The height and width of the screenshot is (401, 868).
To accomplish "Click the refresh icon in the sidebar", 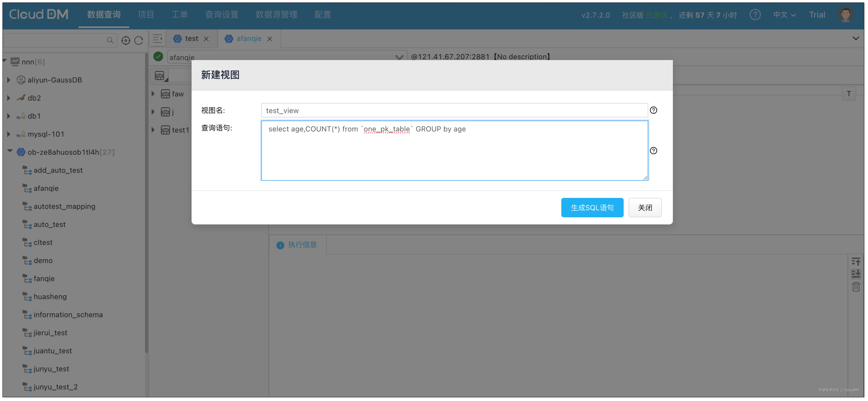I will coord(139,40).
